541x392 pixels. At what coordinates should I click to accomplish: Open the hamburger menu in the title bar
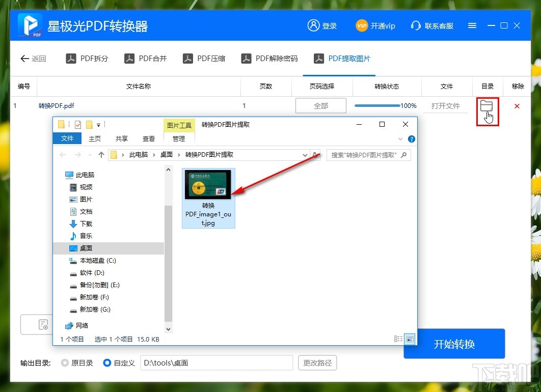pos(472,25)
